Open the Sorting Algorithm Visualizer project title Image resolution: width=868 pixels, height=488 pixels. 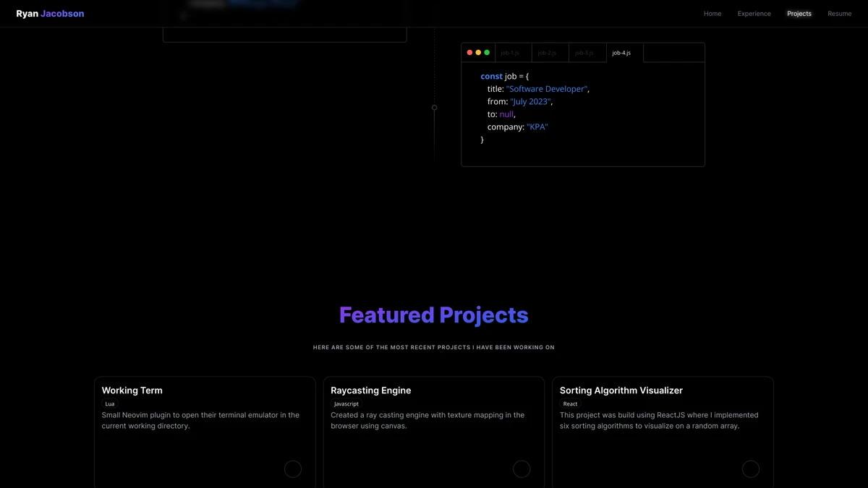(621, 390)
